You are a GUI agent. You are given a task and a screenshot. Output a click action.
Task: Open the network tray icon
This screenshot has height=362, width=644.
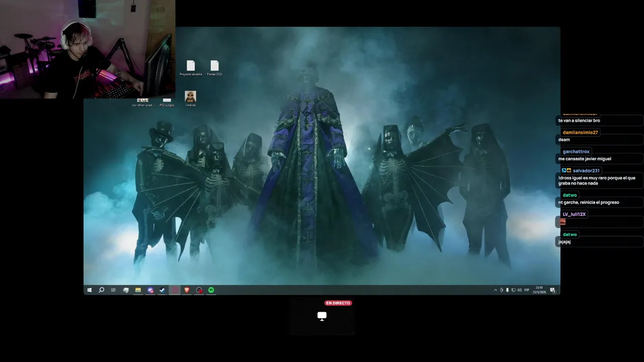513,290
